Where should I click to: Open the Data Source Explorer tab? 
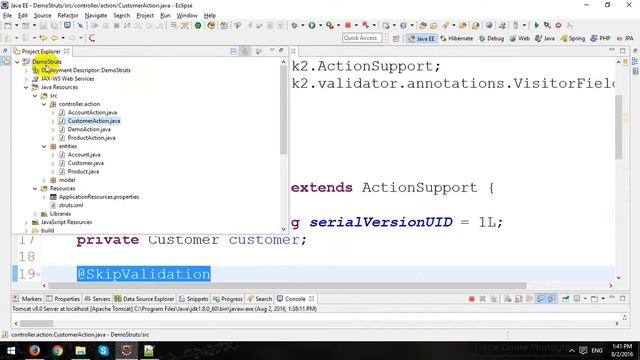(144, 299)
